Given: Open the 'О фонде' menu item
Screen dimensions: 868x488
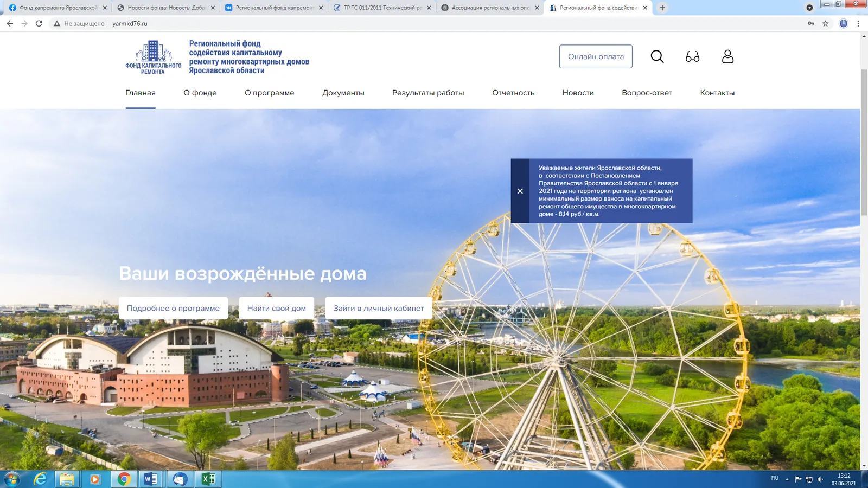Looking at the screenshot, I should tap(200, 93).
